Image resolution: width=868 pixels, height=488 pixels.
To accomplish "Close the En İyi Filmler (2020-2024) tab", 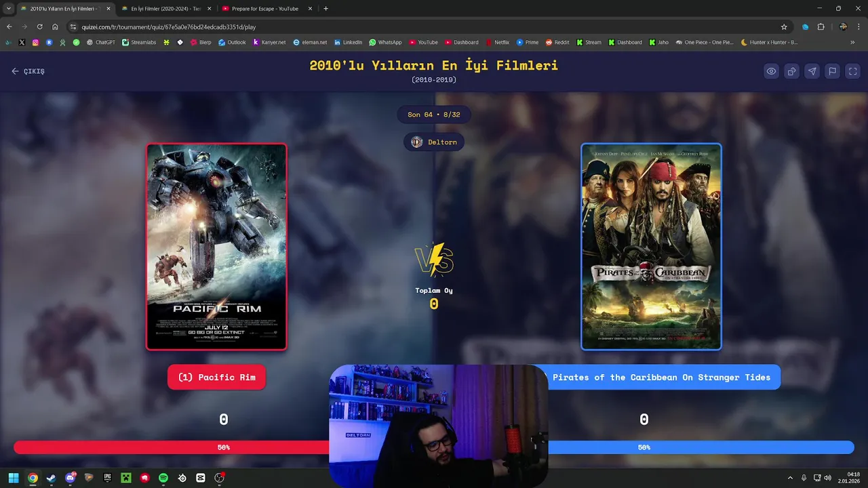I will pyautogui.click(x=209, y=9).
